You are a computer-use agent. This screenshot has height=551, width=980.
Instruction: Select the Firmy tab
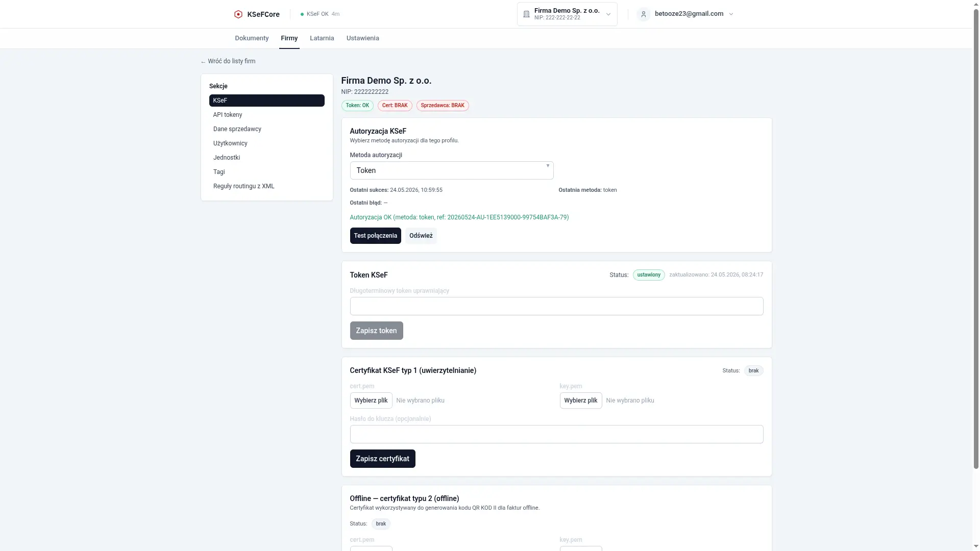[289, 38]
